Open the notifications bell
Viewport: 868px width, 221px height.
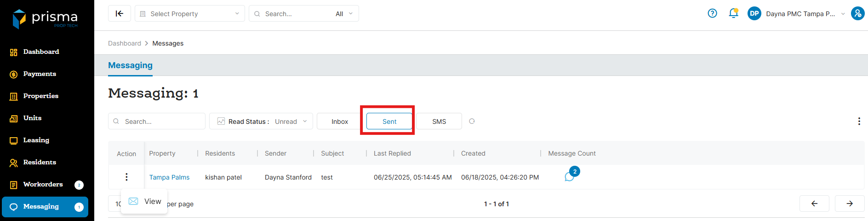[733, 13]
